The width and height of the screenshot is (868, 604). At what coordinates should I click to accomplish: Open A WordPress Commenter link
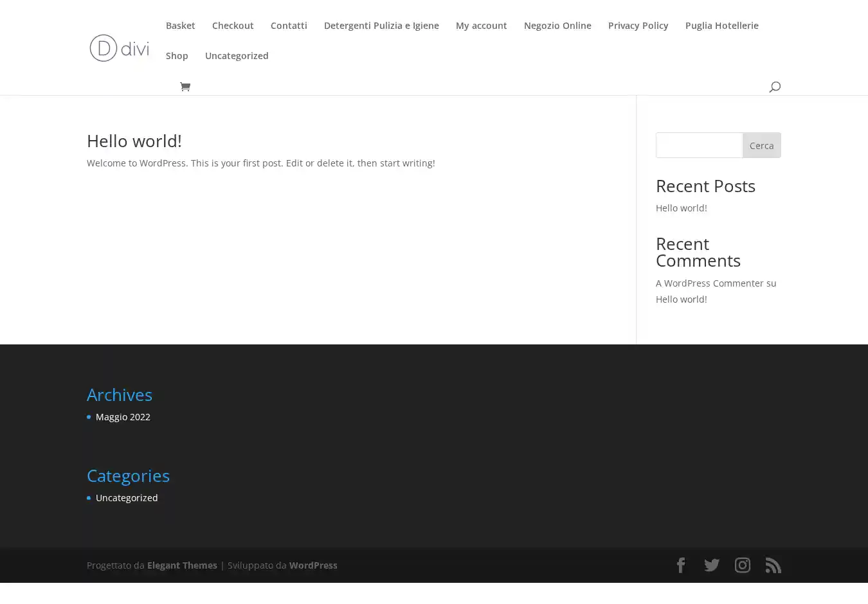(x=709, y=283)
